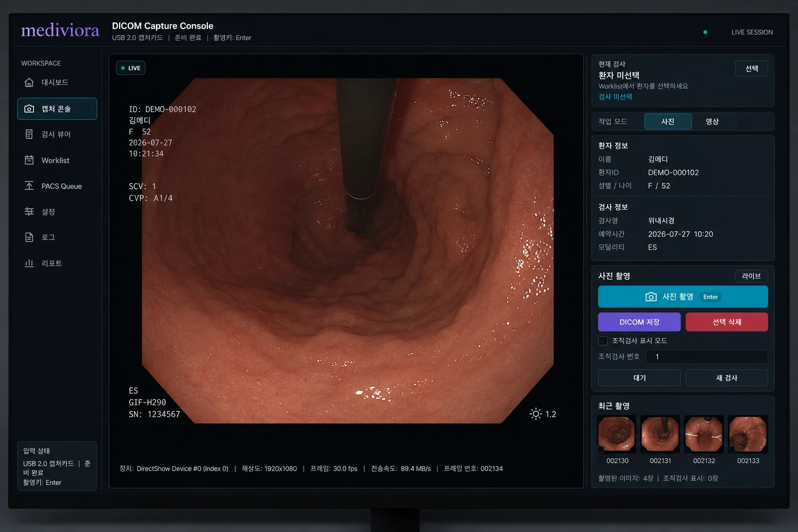Tick the selection box on thumbnail 002133

tap(732, 449)
